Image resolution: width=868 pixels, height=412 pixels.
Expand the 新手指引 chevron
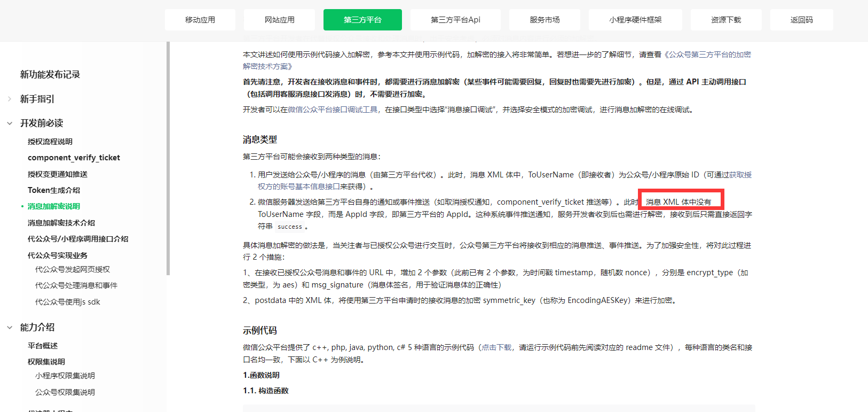pyautogui.click(x=10, y=99)
